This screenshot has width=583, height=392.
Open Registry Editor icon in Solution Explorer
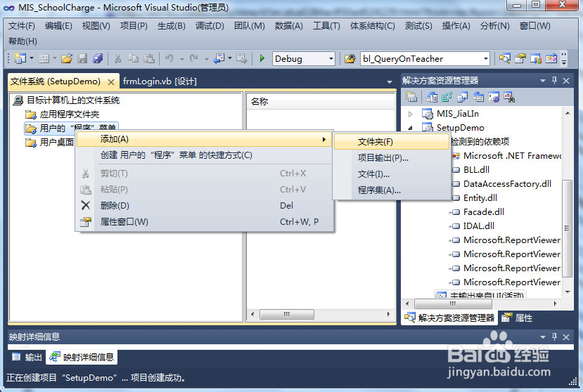click(447, 97)
